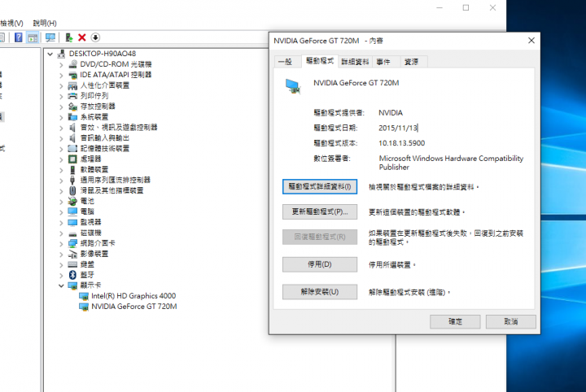
Task: Click the 人性化介面裝置 label
Action: point(105,85)
